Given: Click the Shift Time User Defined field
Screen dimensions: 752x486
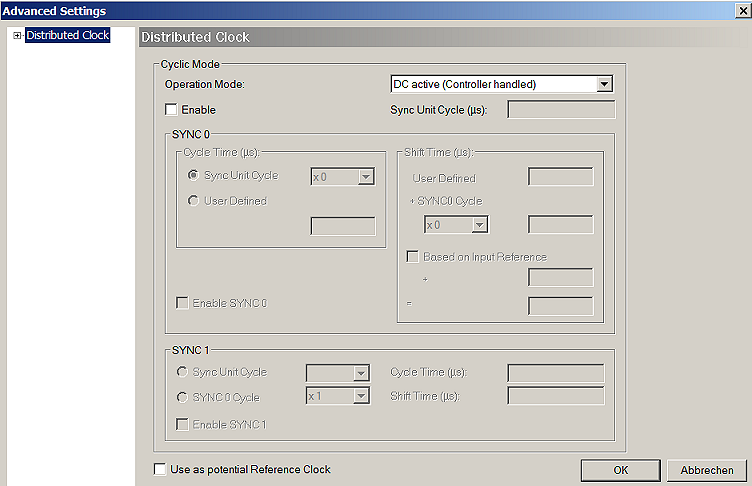Looking at the screenshot, I should click(x=561, y=177).
